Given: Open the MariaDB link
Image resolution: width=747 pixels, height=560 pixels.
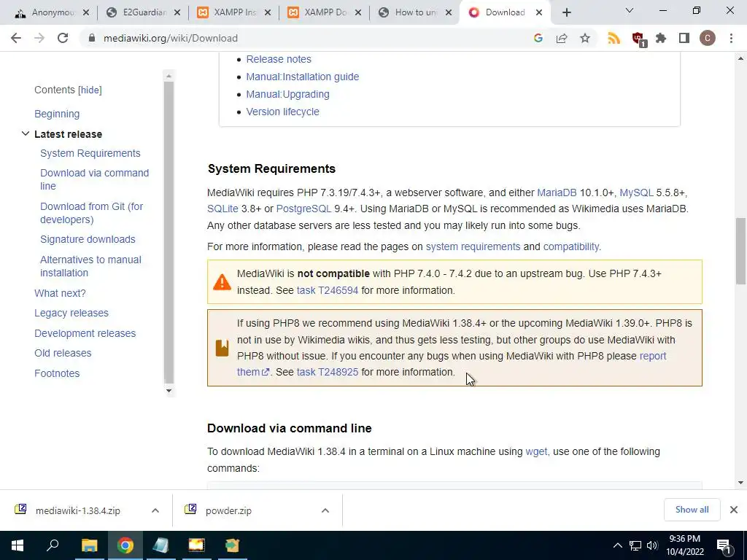Looking at the screenshot, I should tap(557, 192).
